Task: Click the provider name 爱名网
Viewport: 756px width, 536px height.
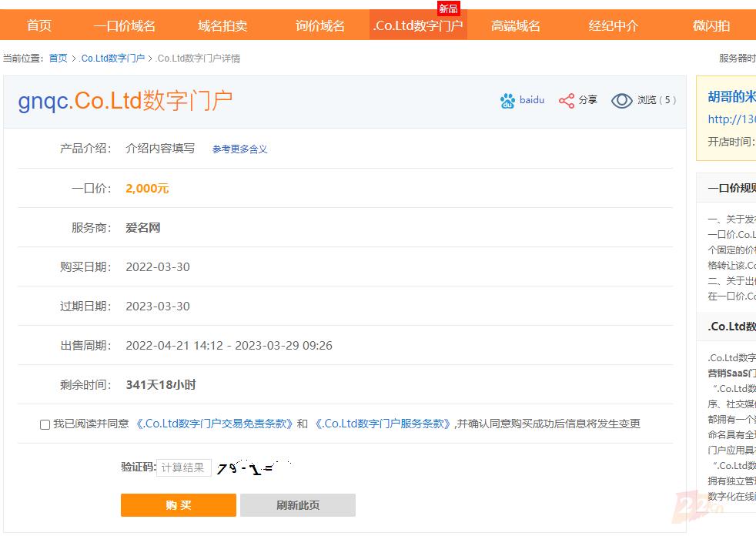Action: click(142, 228)
